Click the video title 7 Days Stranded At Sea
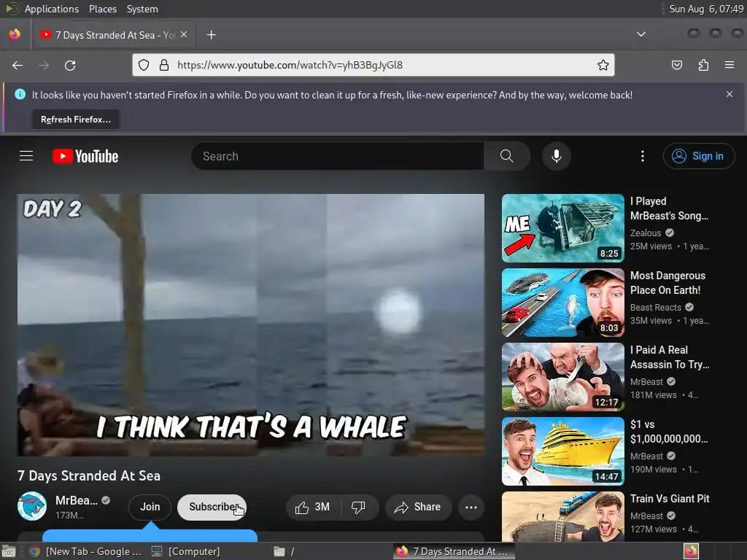Image resolution: width=747 pixels, height=560 pixels. [x=89, y=475]
